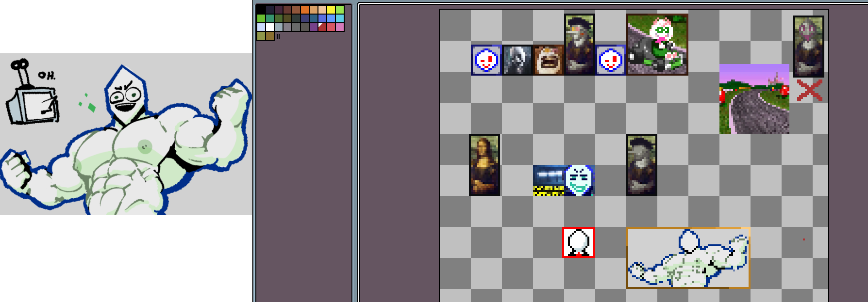Screen dimensions: 868x302
Task: Pick the peach skin-tone swatch
Action: coord(322,10)
